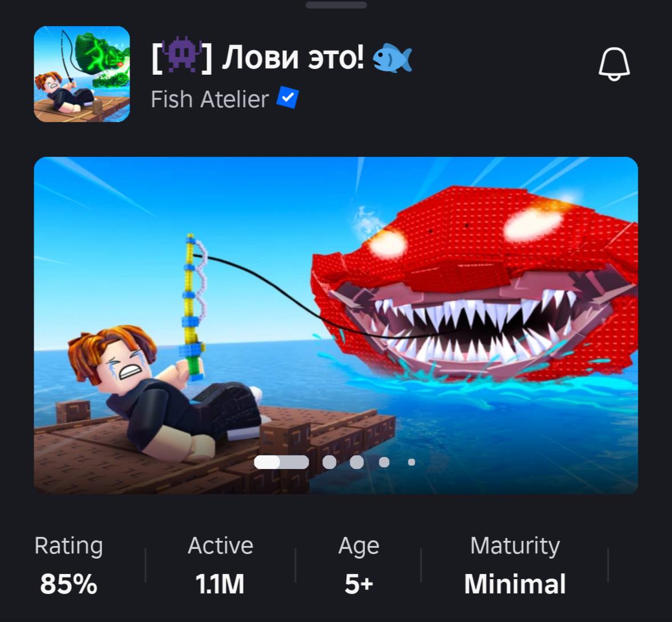View Rating 85% details
The height and width of the screenshot is (622, 672).
[68, 566]
